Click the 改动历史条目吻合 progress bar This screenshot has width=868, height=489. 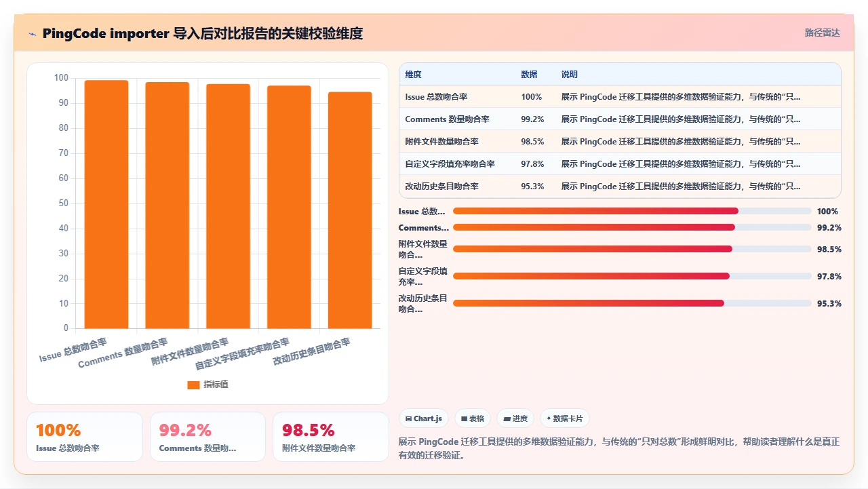(632, 303)
